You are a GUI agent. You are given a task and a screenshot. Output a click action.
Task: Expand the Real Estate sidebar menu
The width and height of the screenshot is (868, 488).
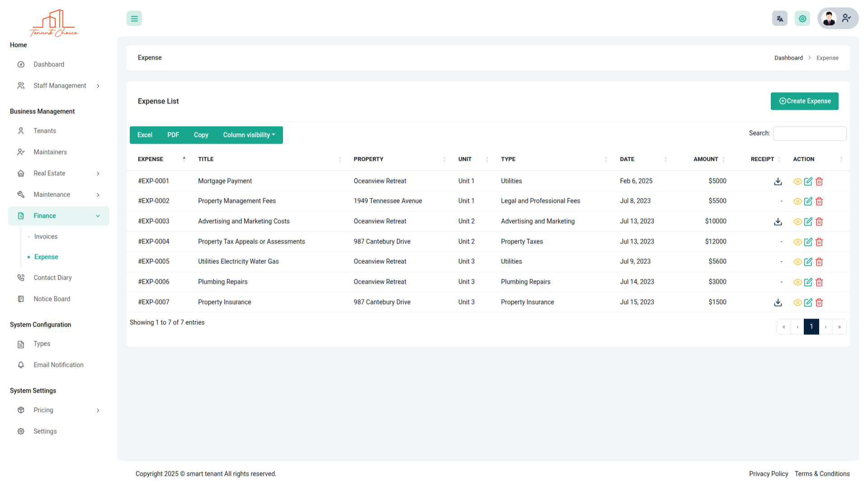[x=59, y=174]
